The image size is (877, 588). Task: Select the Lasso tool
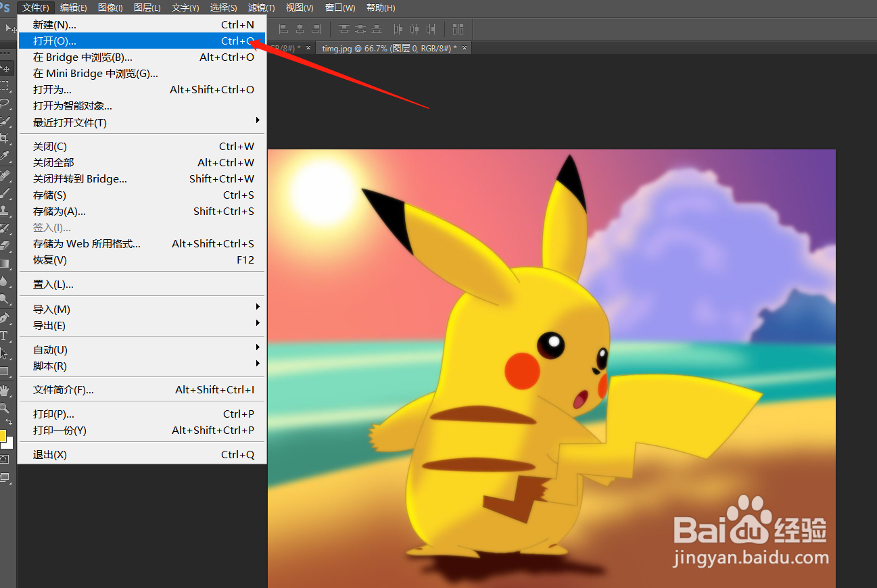tap(6, 104)
